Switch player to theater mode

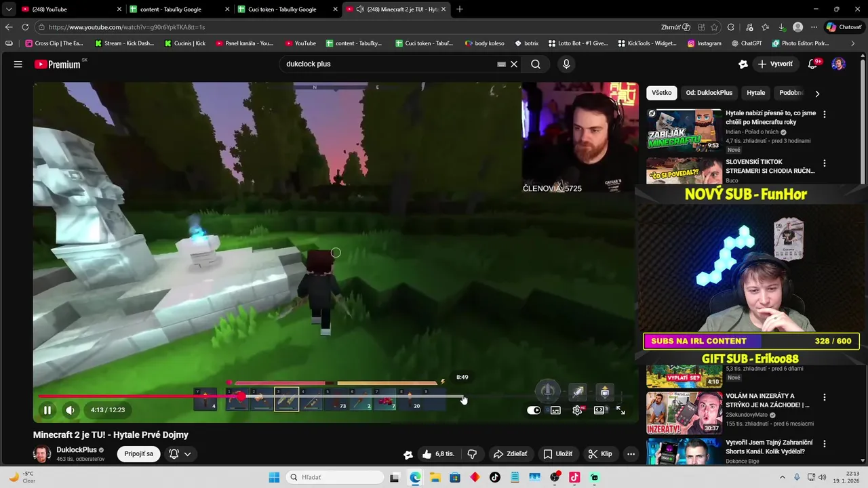[x=599, y=410]
